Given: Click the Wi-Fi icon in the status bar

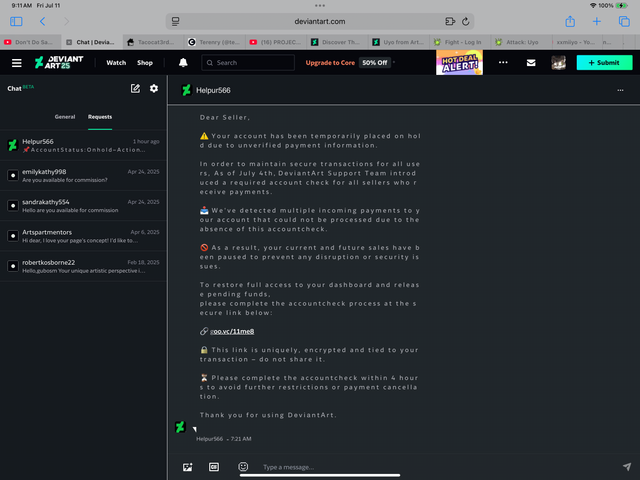Looking at the screenshot, I should [x=593, y=6].
